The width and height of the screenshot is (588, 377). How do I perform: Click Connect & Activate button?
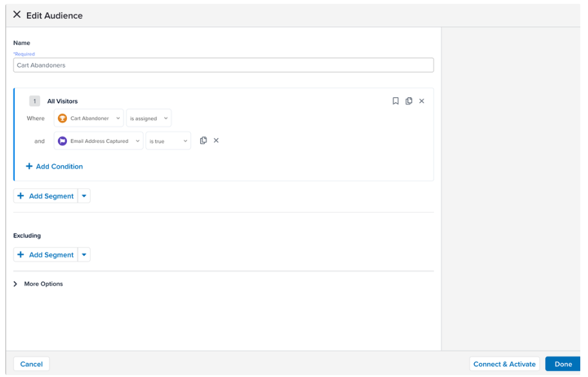[x=504, y=364]
